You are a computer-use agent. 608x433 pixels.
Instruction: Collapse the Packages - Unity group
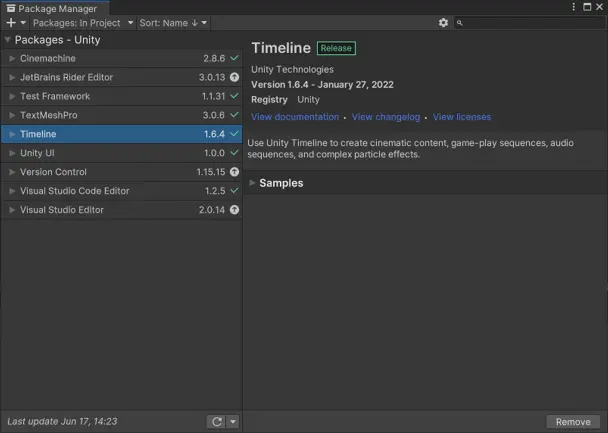(7, 40)
